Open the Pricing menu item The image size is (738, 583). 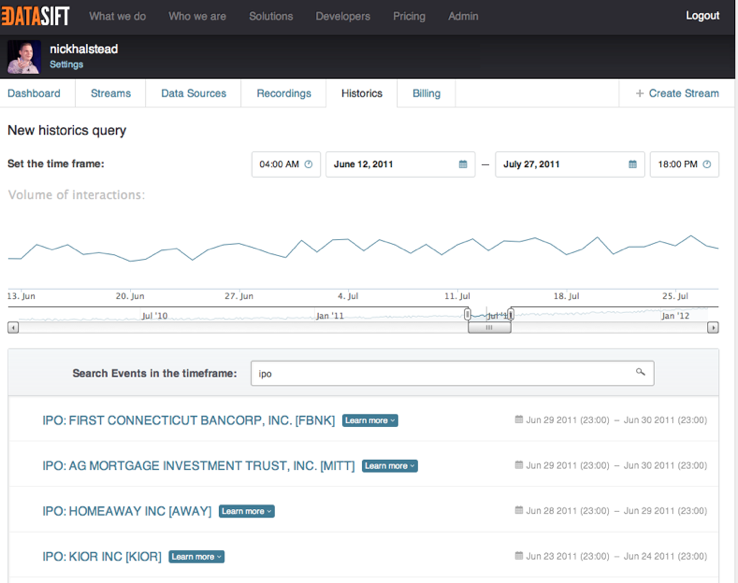409,16
